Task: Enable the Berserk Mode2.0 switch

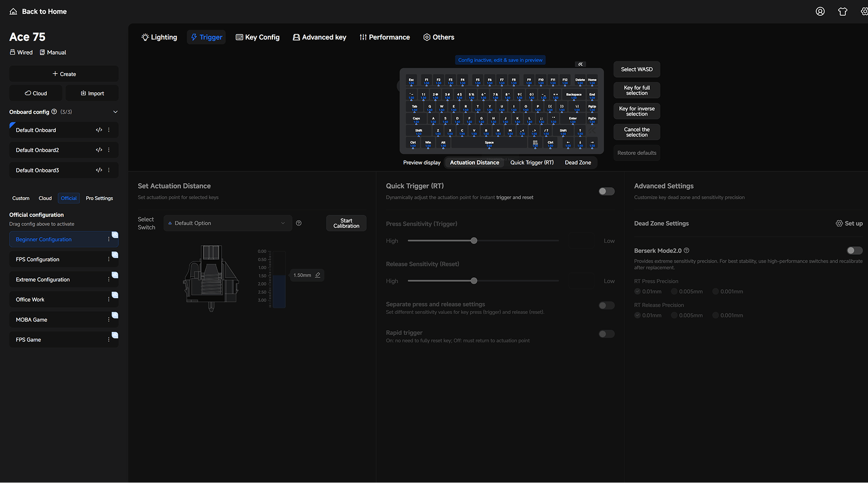Action: (854, 250)
